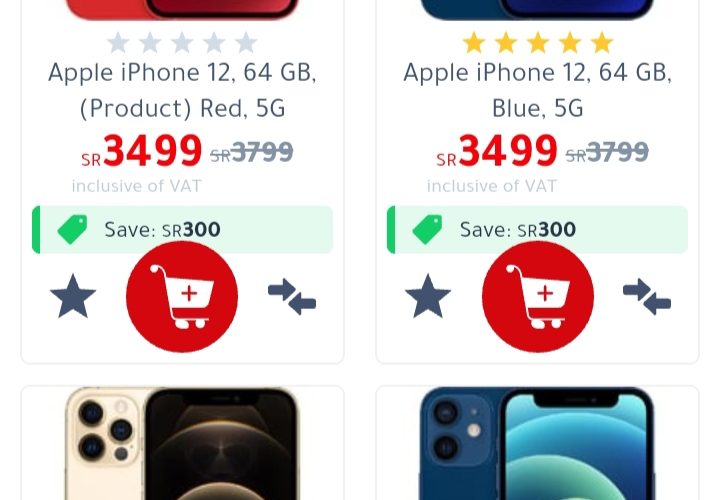
Task: Open Apple iPhone 12 (Product) Red title
Action: click(x=182, y=90)
